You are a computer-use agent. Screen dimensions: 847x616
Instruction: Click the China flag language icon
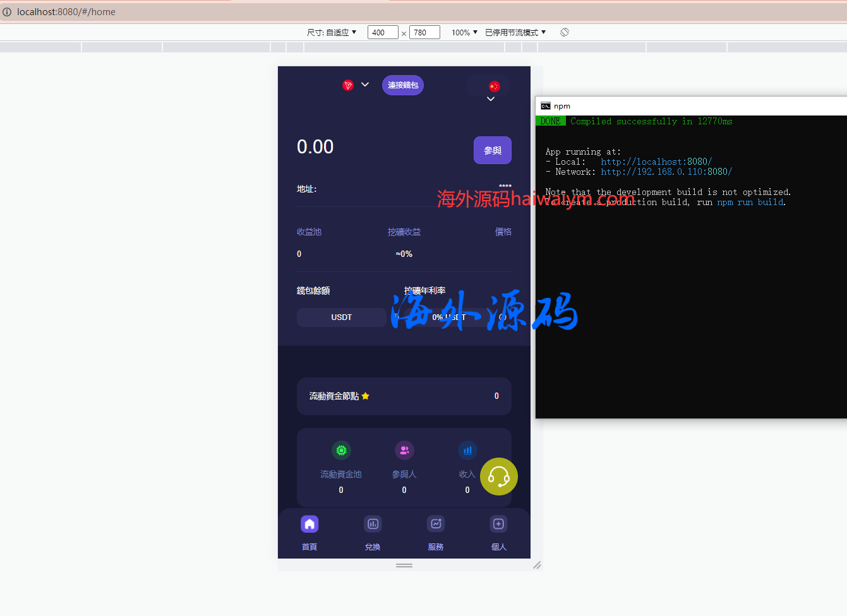(494, 85)
